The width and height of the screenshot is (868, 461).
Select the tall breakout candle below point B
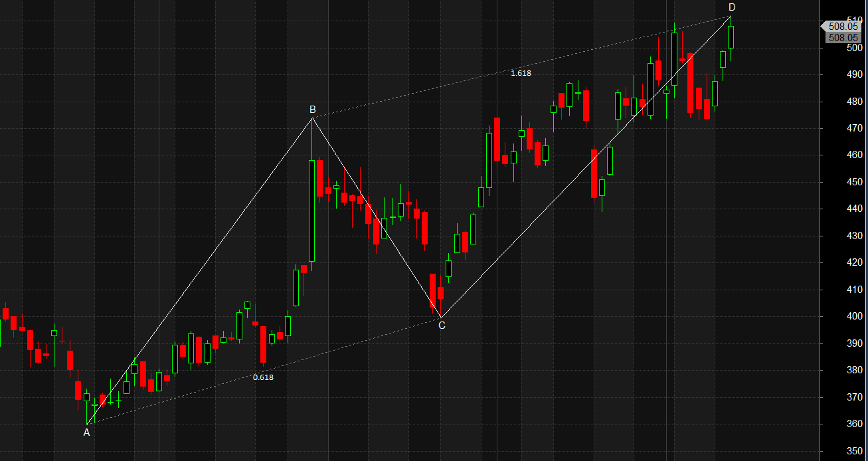[311, 210]
